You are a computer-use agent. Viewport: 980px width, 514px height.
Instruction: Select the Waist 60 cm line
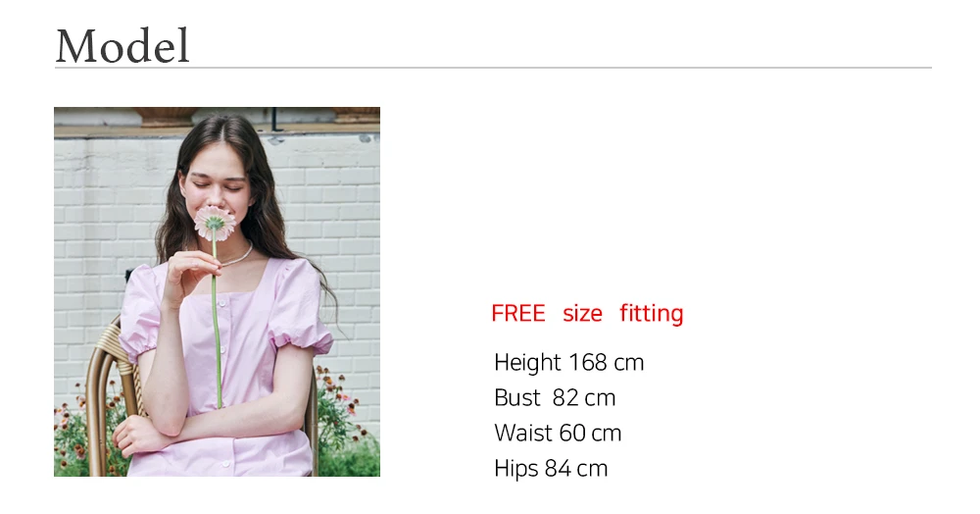[558, 433]
